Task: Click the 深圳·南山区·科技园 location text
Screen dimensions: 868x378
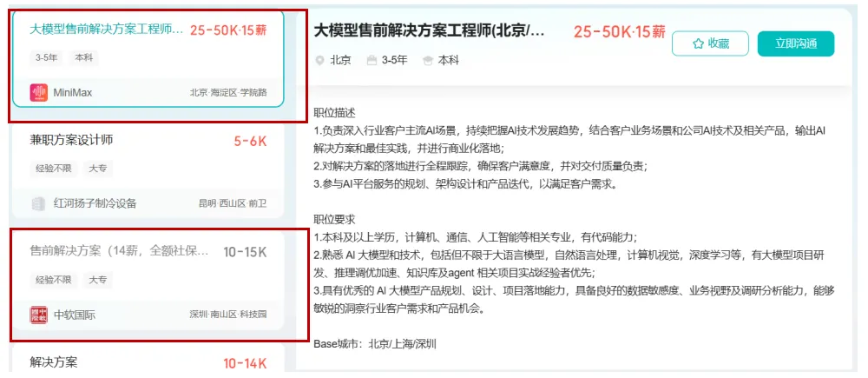Action: pyautogui.click(x=228, y=315)
